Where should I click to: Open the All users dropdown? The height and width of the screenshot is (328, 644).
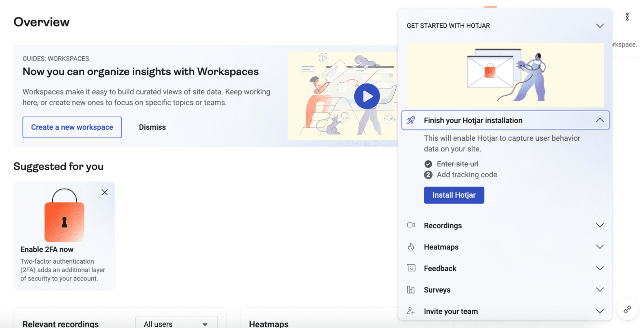[176, 323]
